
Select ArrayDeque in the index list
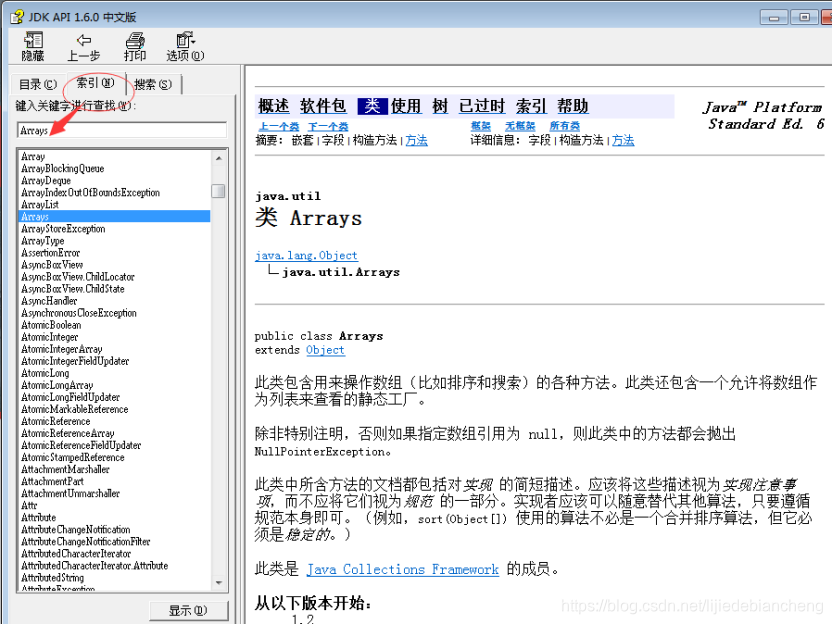tap(46, 180)
